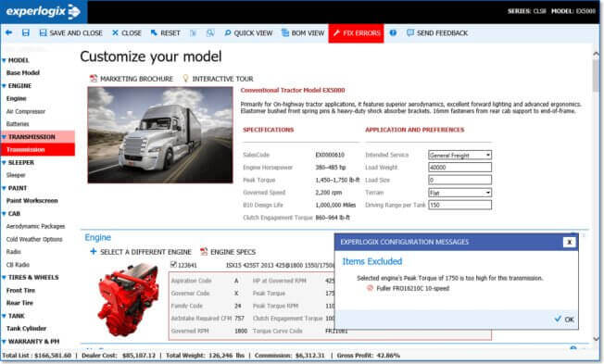The width and height of the screenshot is (604, 364).
Task: Click OK in the messages dialog
Action: coord(564,320)
